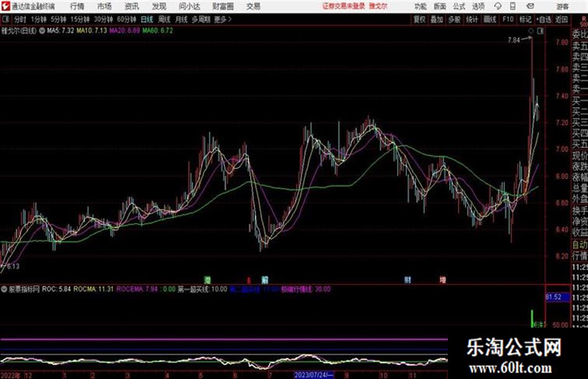Click the 2023/07/24 date marker on the time axis
Image resolution: width=588 pixels, height=379 pixels.
pyautogui.click(x=314, y=375)
